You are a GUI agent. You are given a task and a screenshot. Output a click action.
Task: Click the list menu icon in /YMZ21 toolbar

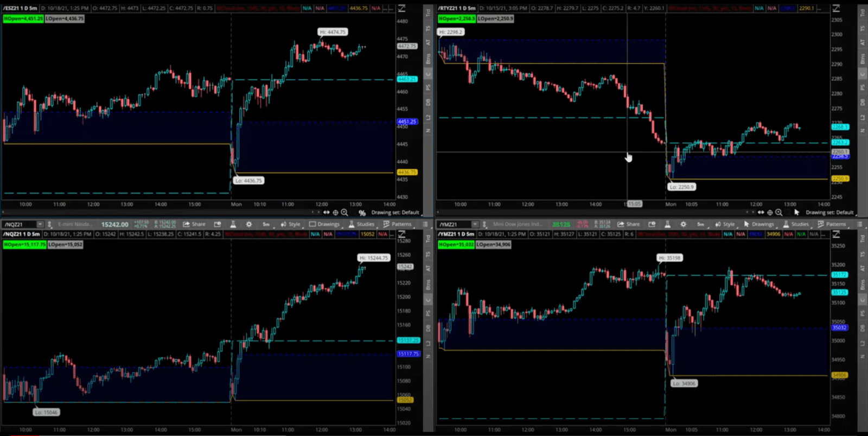tap(860, 224)
